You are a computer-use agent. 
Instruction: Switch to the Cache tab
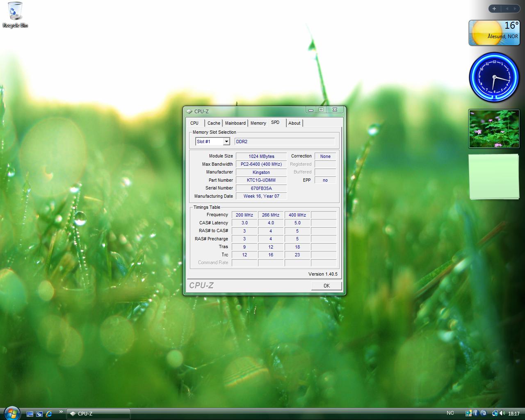pyautogui.click(x=214, y=123)
